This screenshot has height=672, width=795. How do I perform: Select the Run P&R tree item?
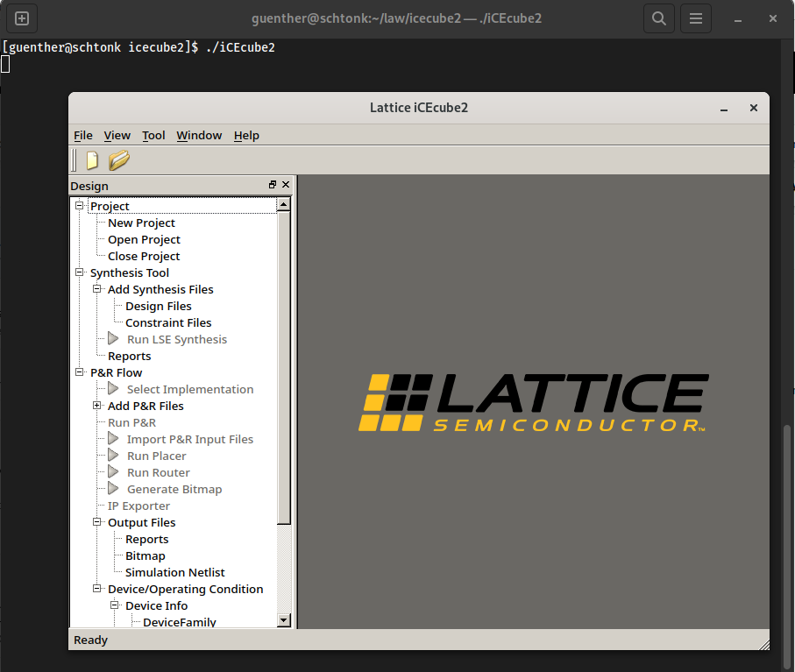click(x=131, y=422)
